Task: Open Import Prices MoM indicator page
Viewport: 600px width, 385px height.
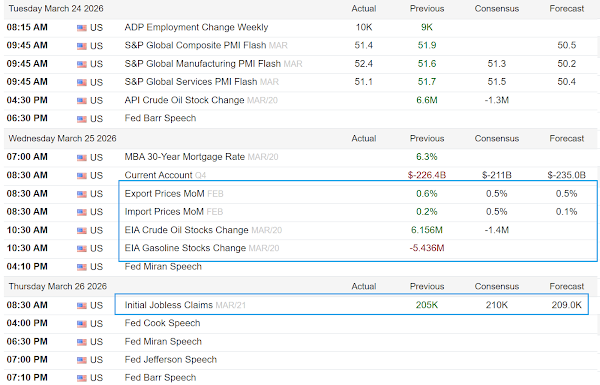Action: point(164,212)
